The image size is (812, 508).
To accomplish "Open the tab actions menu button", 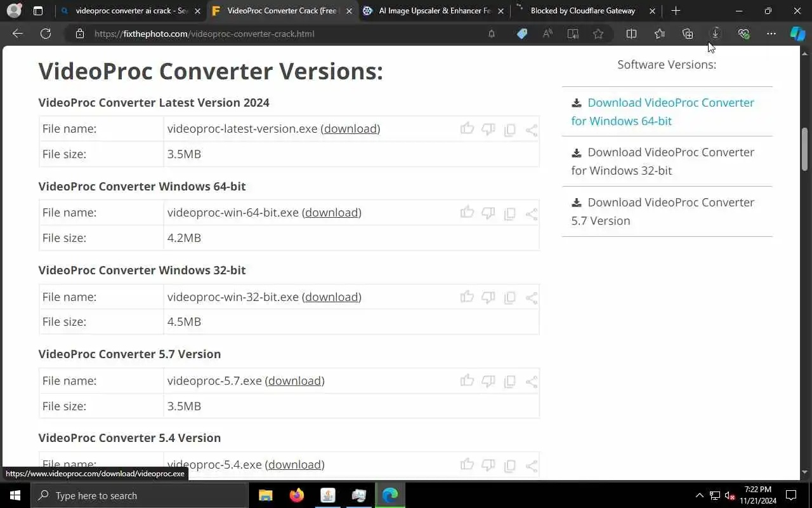I will pyautogui.click(x=38, y=11).
